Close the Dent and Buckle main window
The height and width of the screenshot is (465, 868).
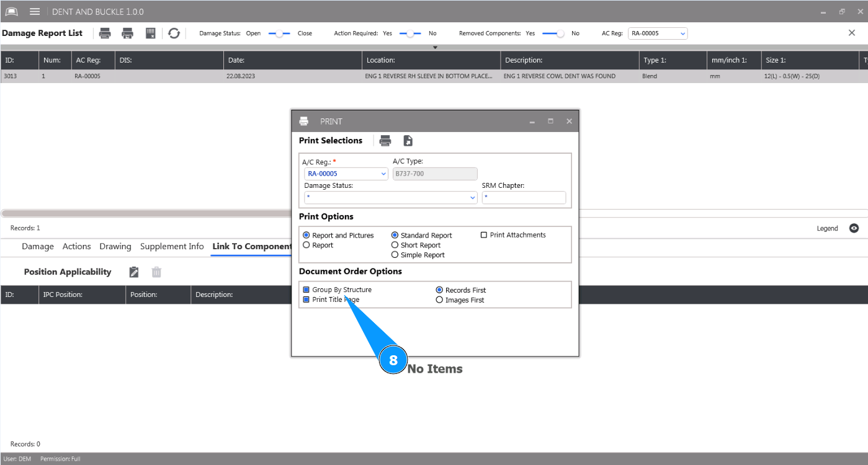[859, 12]
